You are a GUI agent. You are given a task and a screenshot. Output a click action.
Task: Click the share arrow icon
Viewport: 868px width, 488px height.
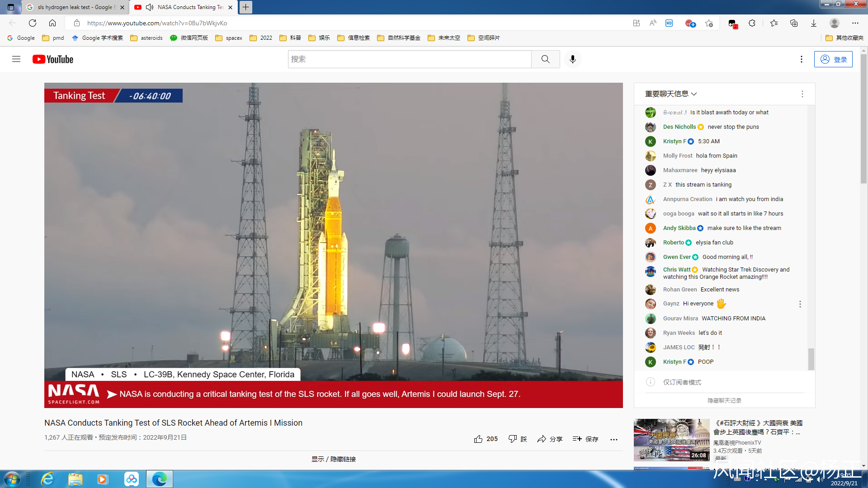click(541, 439)
